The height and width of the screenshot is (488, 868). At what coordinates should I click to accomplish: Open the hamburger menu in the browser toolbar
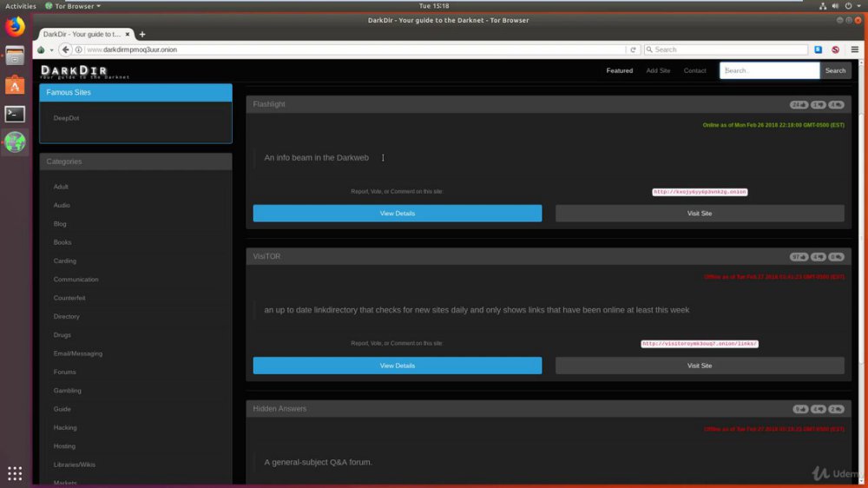[x=855, y=49]
